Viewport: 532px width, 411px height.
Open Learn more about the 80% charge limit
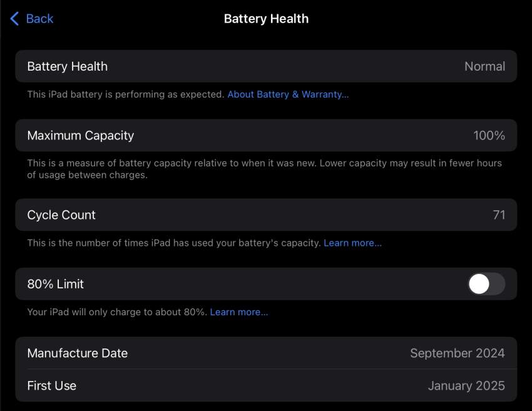tap(239, 312)
